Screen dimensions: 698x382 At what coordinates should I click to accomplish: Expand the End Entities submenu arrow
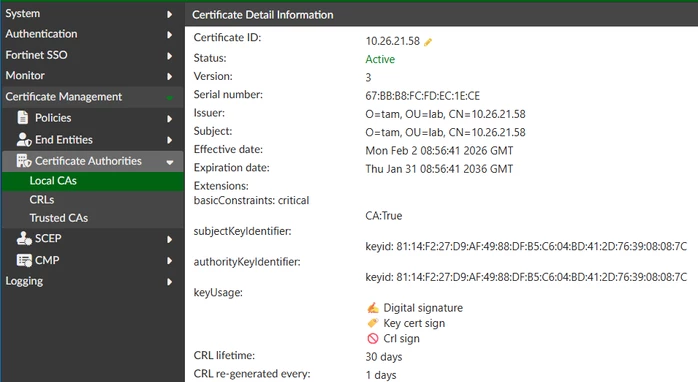[169, 140]
